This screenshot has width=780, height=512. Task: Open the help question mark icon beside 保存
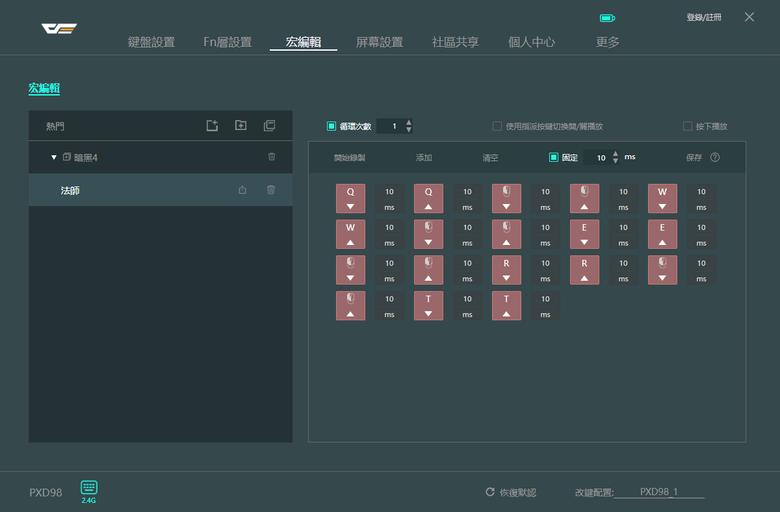(715, 157)
